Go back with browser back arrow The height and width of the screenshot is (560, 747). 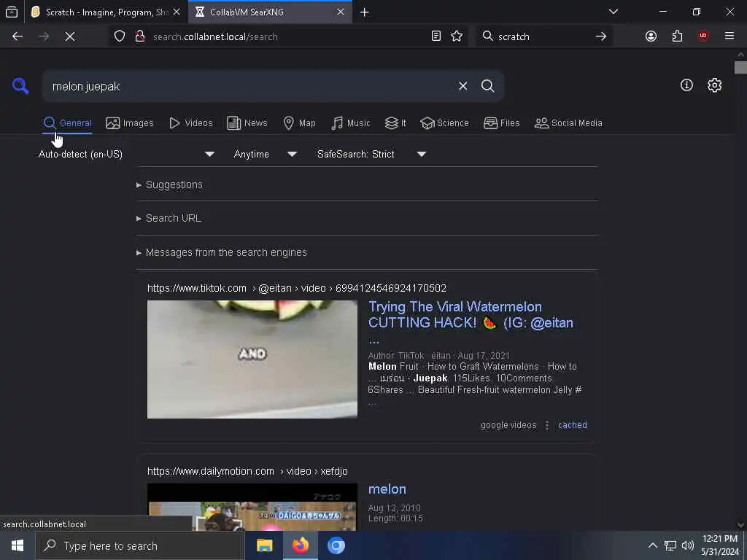pyautogui.click(x=18, y=36)
